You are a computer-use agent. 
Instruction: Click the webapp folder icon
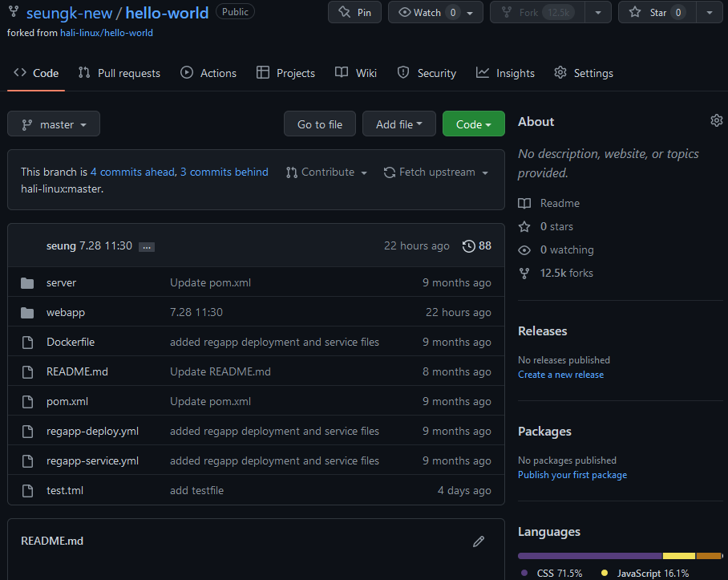[x=27, y=313]
